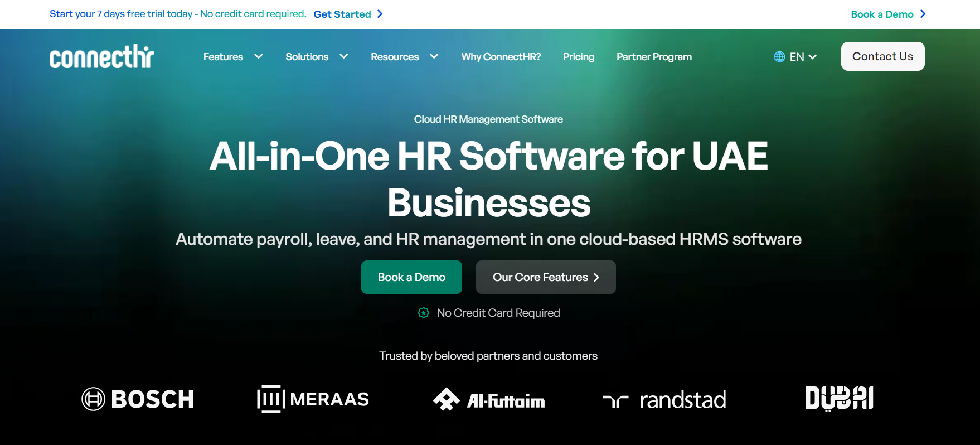Screen dimensions: 980x445
Task: Click the green Book a Demo button
Action: 411,277
